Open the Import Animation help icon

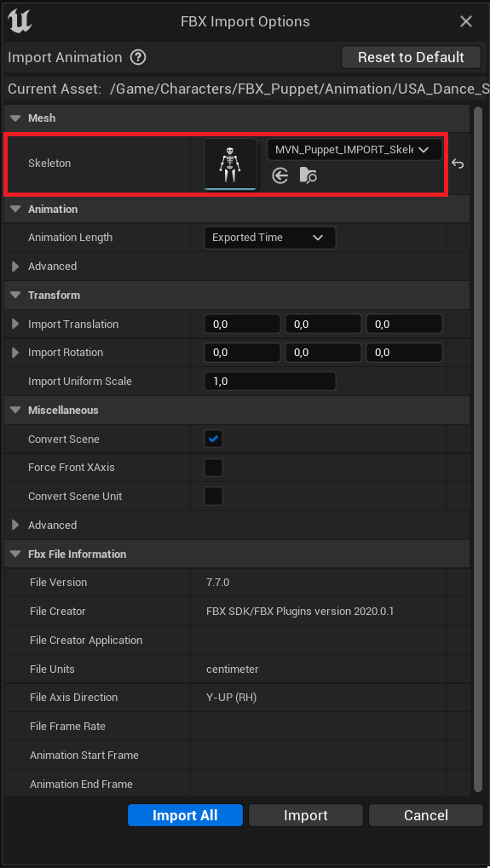[137, 57]
